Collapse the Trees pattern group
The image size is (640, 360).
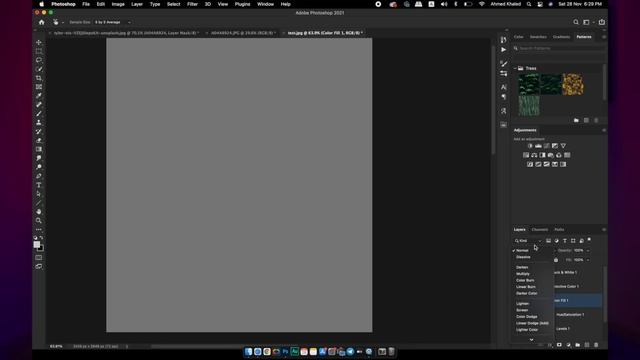pos(515,68)
